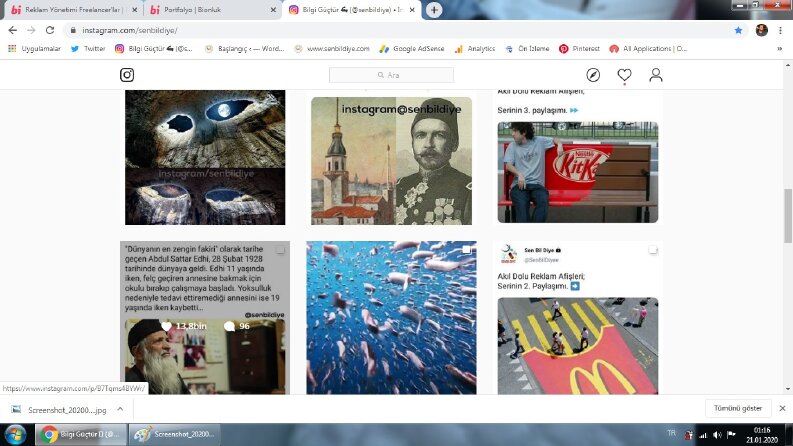Click the bookmark star in the address bar
Image resolution: width=793 pixels, height=446 pixels.
point(738,30)
